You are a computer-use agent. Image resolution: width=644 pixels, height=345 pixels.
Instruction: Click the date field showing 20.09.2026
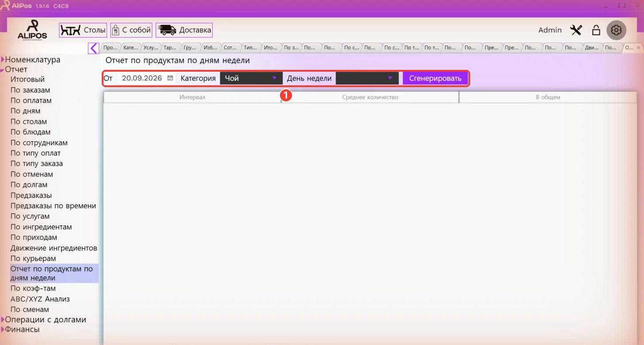coord(146,78)
